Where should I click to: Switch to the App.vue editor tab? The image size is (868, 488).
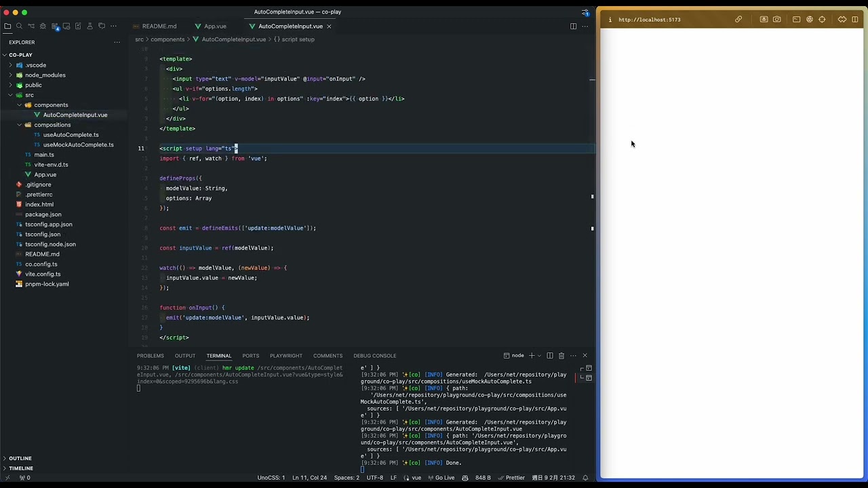pos(215,26)
